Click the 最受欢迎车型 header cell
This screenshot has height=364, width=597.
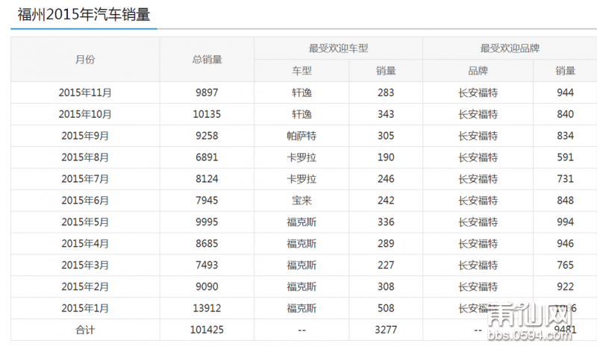338,48
